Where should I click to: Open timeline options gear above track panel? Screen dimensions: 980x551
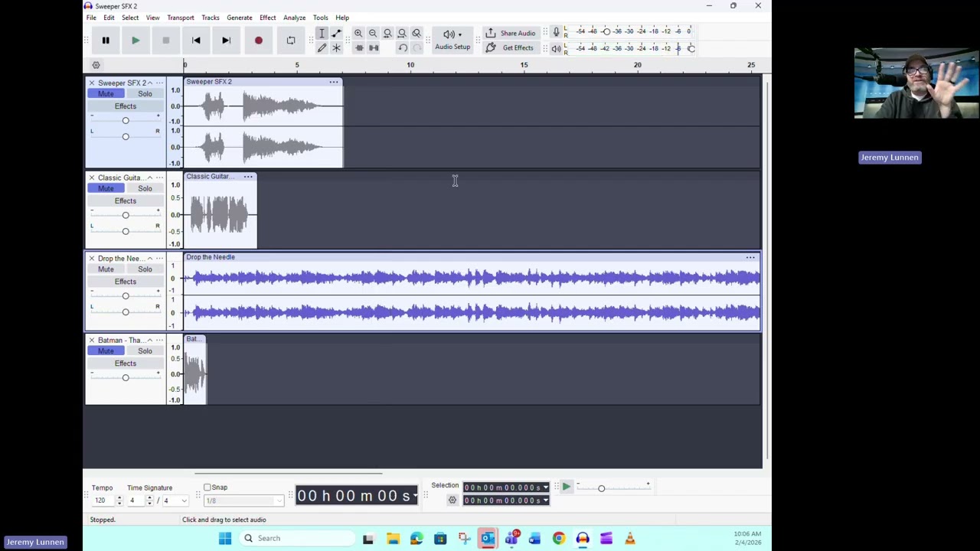(96, 65)
